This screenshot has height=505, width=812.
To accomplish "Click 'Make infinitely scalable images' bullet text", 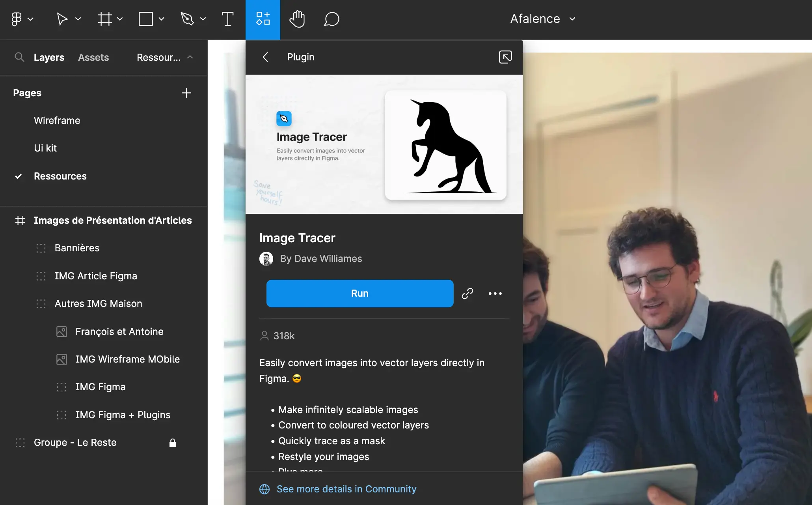I will 348,410.
